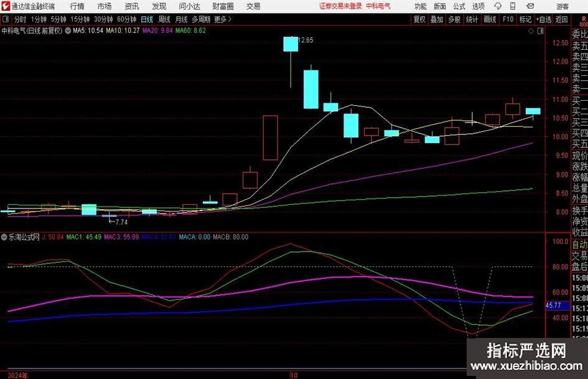Open the 选项 menu
The height and width of the screenshot is (379, 588).
click(478, 6)
